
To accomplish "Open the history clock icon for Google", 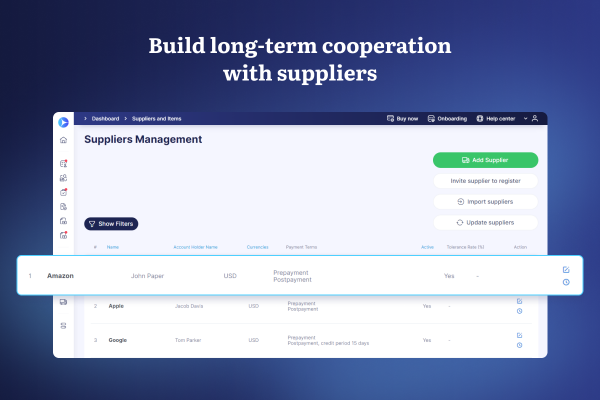I will [x=519, y=345].
